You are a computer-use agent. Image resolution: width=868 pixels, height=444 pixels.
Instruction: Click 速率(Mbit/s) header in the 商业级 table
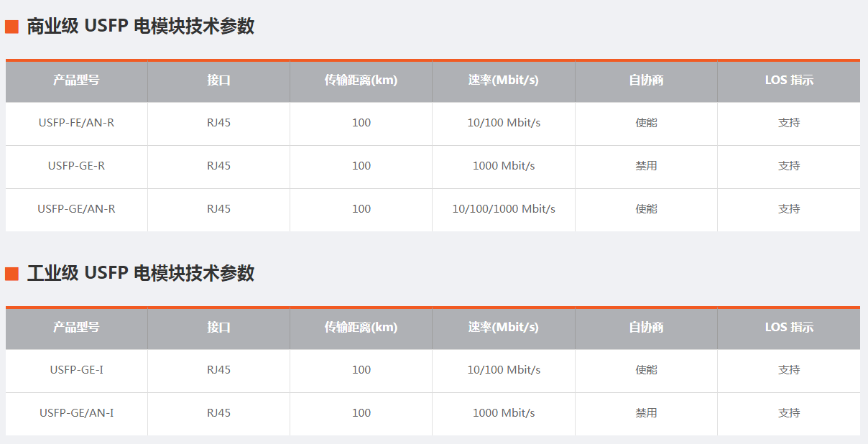(503, 80)
